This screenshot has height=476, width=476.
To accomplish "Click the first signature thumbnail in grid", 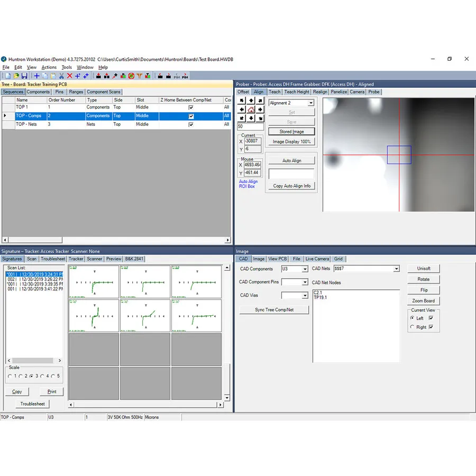I will 94,282.
